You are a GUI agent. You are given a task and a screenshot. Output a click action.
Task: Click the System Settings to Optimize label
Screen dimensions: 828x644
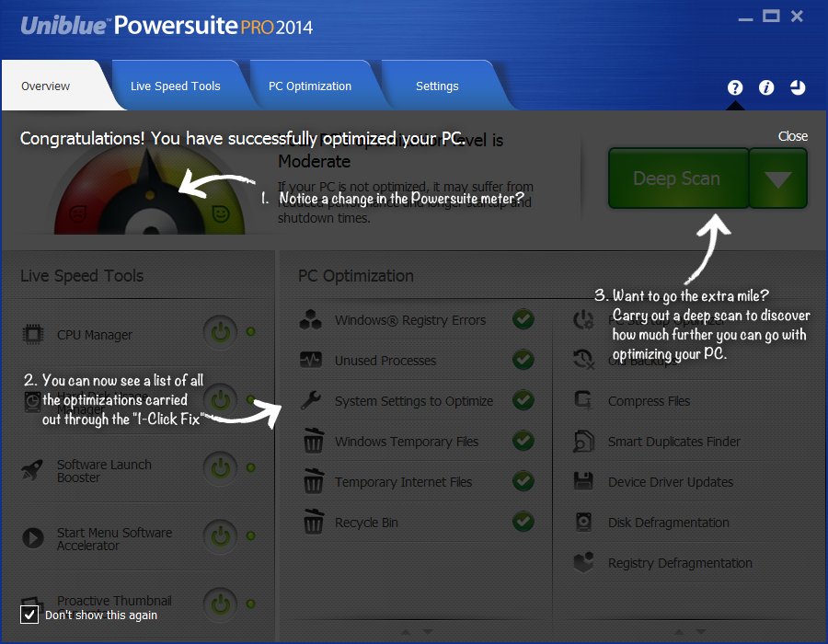pos(414,401)
